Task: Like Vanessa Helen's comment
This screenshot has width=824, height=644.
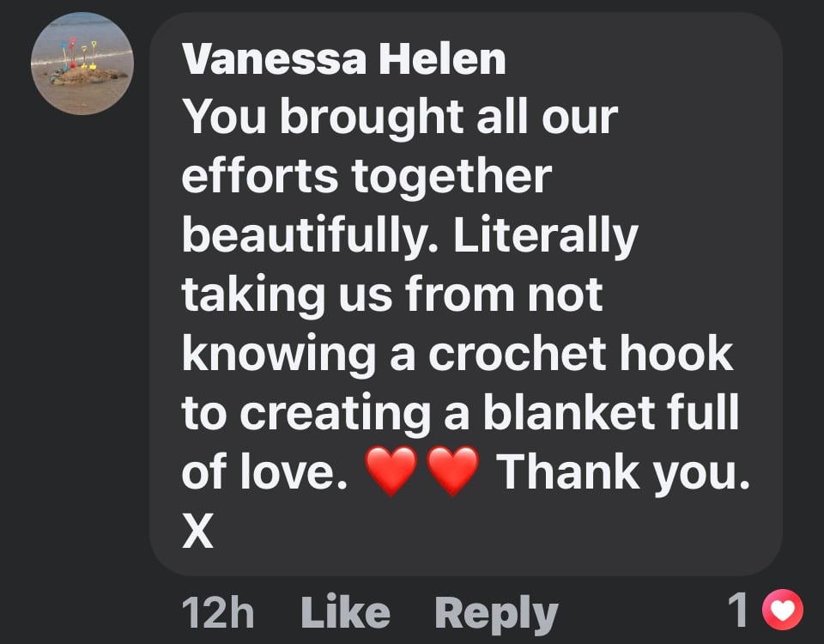Action: point(346,613)
